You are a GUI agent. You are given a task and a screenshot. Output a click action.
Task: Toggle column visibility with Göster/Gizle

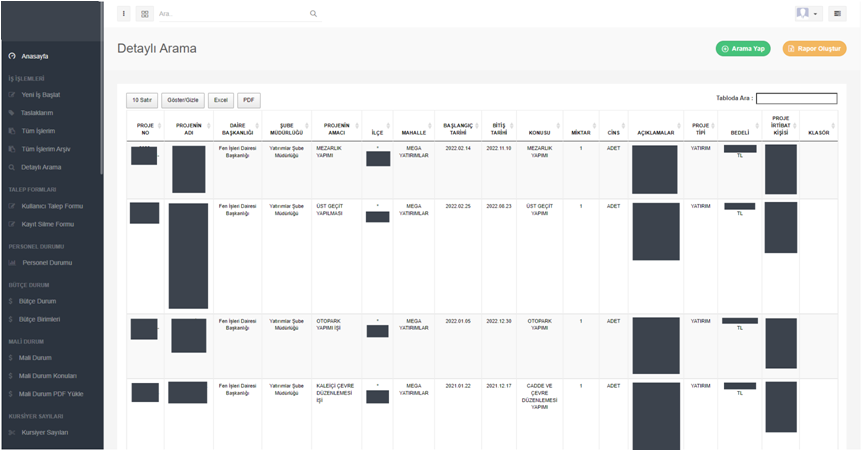[x=184, y=100]
